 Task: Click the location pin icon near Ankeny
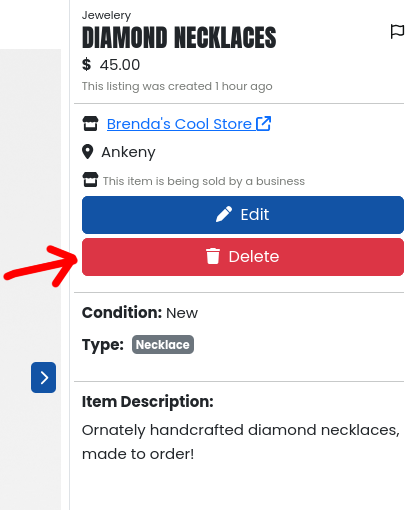(x=87, y=152)
